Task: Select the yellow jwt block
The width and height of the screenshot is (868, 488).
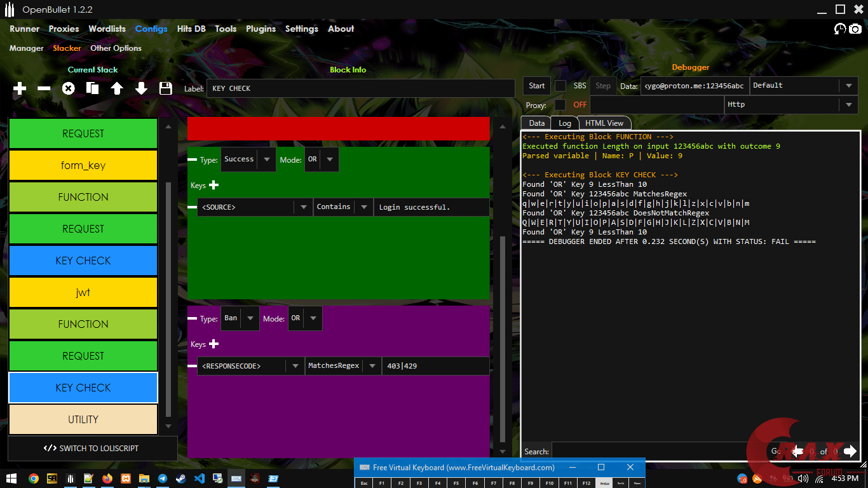Action: point(83,292)
